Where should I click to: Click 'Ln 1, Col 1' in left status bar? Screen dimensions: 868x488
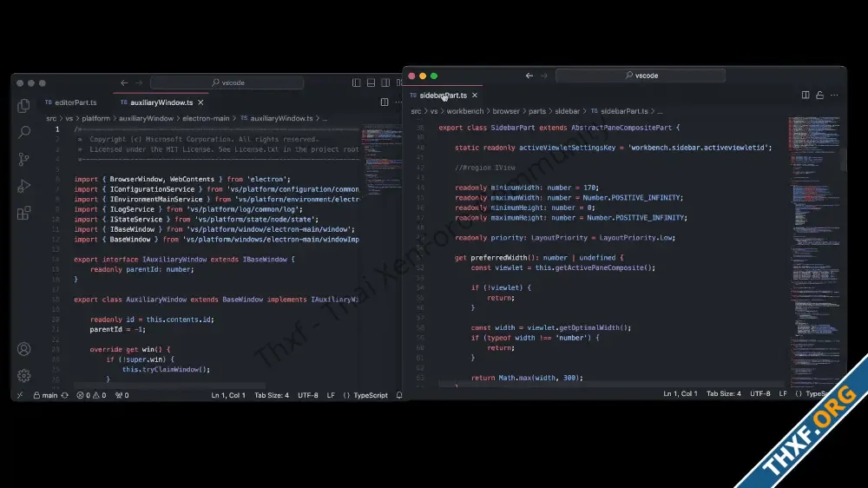pos(228,395)
